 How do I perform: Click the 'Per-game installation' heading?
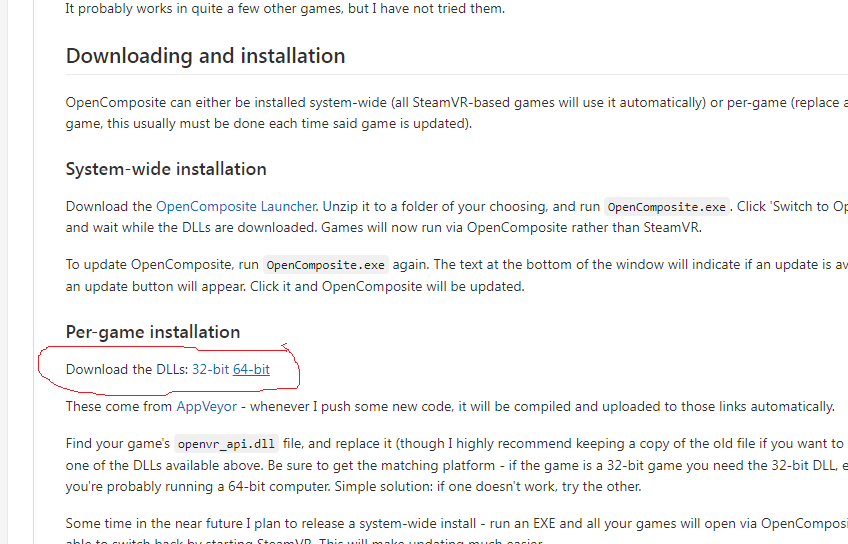click(153, 332)
